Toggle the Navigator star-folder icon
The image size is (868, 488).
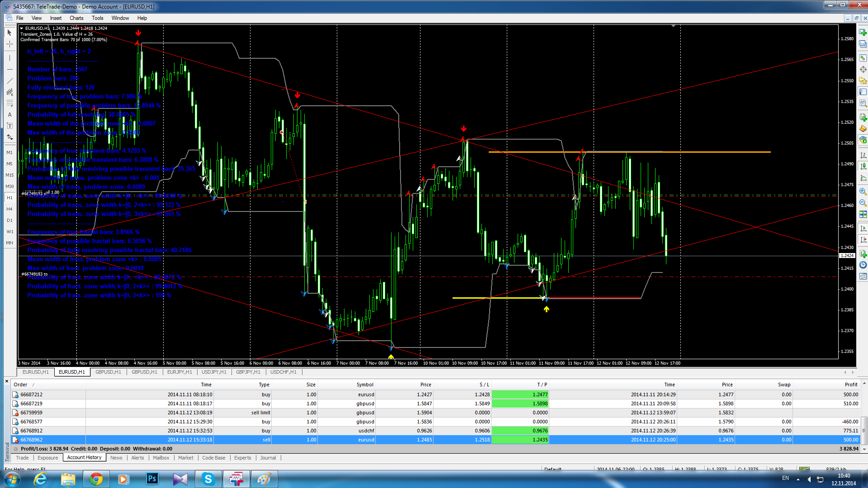(863, 81)
